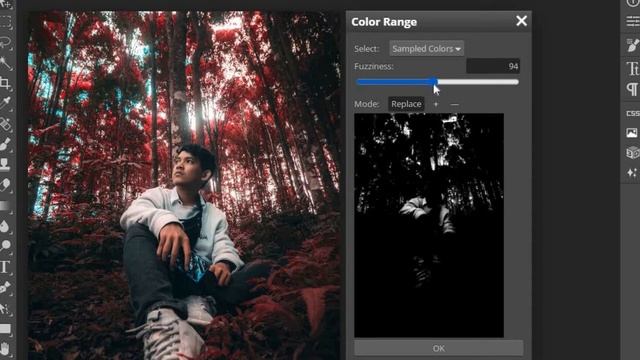Open the CSS panel icon
Image resolution: width=640 pixels, height=360 pixels.
pos(633,113)
